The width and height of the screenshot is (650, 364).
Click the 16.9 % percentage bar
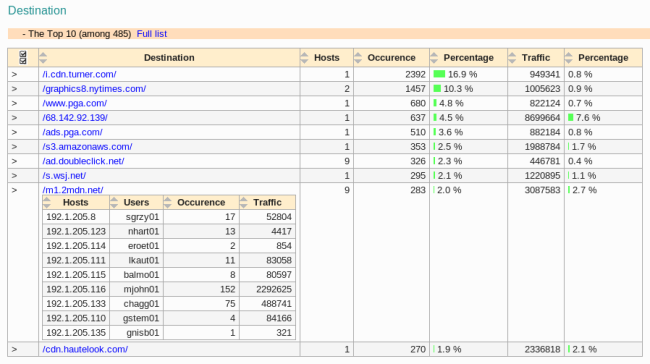pyautogui.click(x=439, y=74)
